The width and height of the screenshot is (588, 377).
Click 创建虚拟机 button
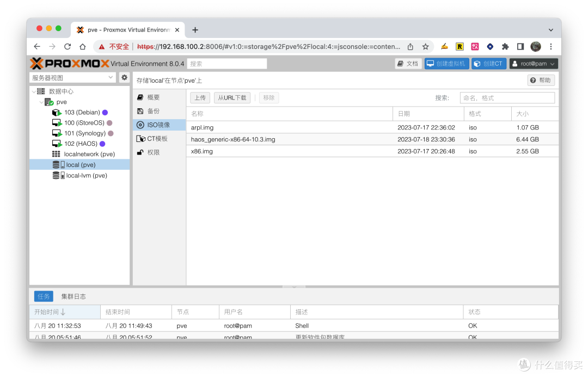[x=446, y=64]
